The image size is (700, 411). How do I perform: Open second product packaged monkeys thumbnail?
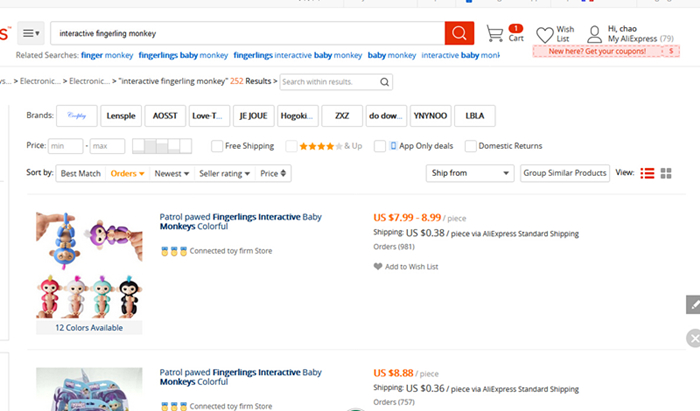coord(89,389)
